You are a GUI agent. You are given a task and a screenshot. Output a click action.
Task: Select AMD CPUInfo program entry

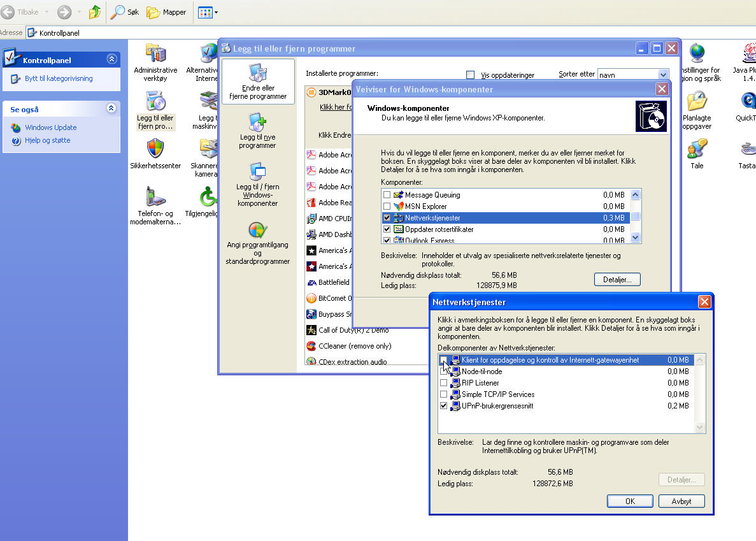(329, 219)
